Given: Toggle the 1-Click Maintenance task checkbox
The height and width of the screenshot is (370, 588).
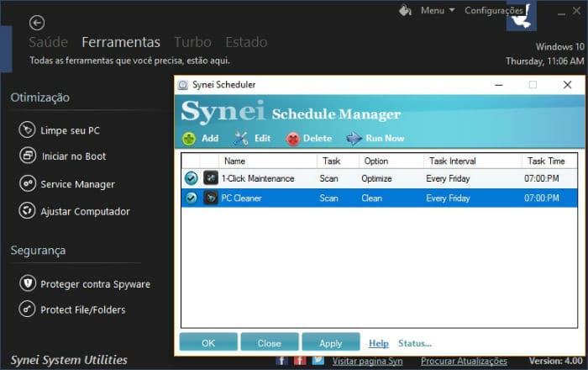Looking at the screenshot, I should [191, 178].
